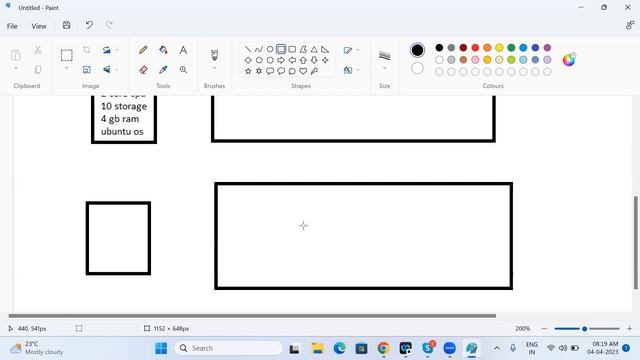
Task: Expand the Flip dropdown arrow
Action: click(117, 70)
